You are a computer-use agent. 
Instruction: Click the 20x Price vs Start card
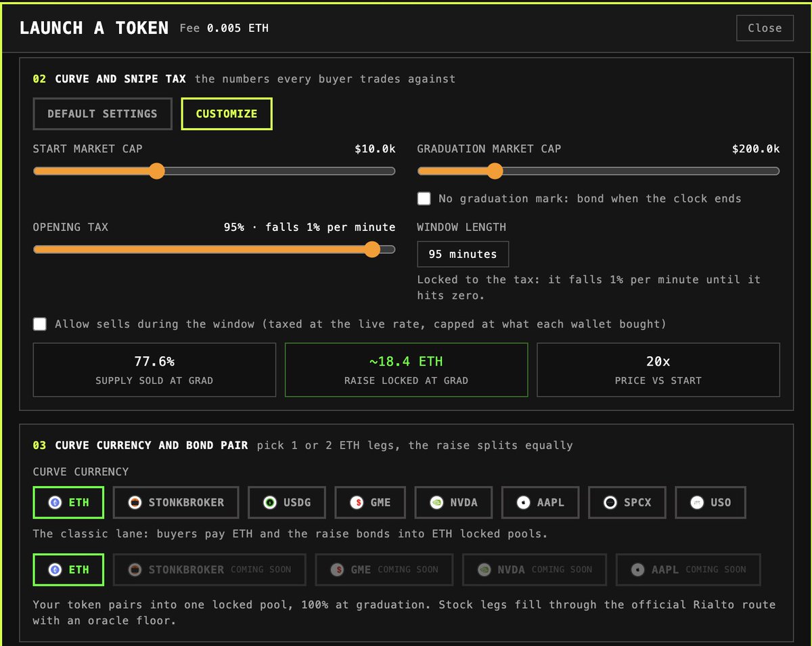point(658,370)
